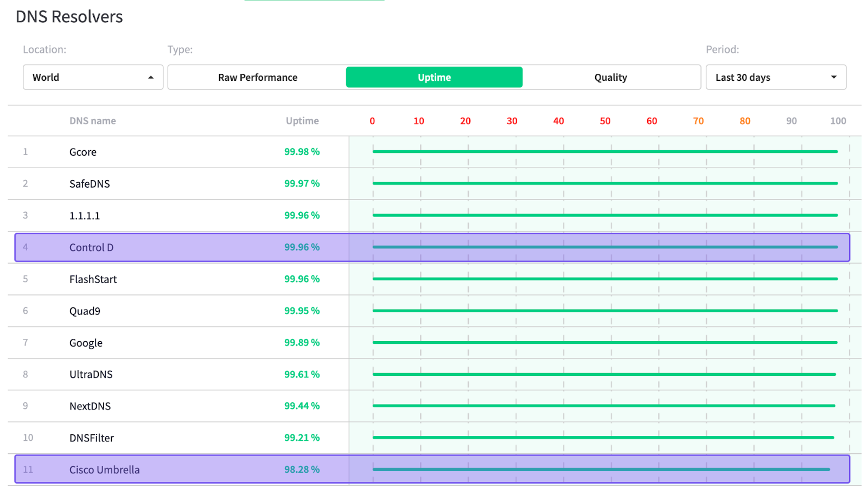Open the 1.1.1.1 resolver entry
This screenshot has width=868, height=494.
pyautogui.click(x=85, y=216)
